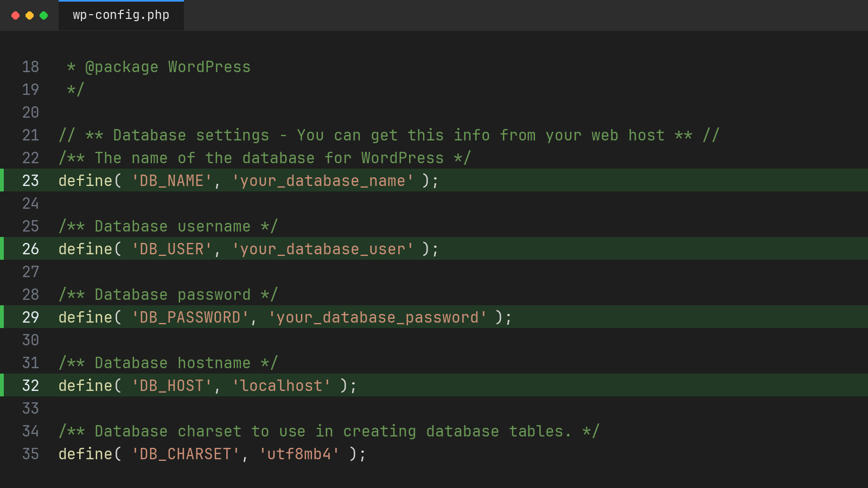Image resolution: width=868 pixels, height=488 pixels.
Task: Select the wp-config.php tab
Action: (x=121, y=15)
